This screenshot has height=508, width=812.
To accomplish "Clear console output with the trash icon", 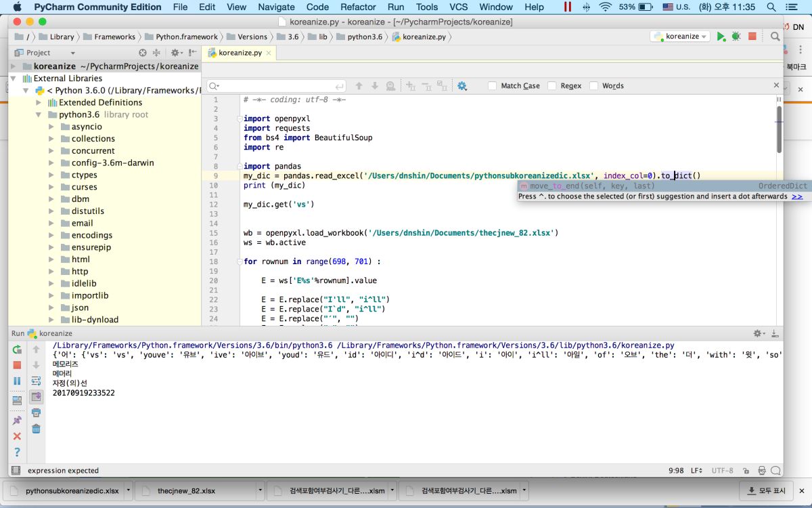I will [37, 428].
